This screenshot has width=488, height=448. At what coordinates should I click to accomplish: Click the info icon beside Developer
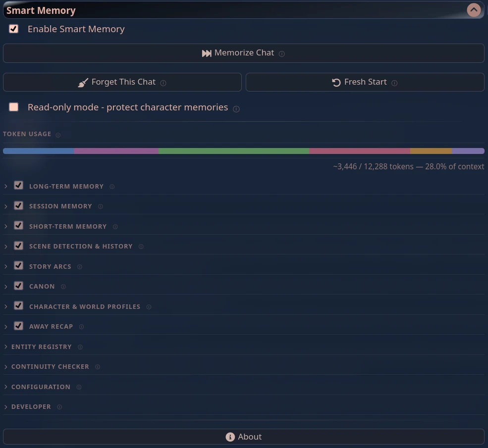pos(59,407)
